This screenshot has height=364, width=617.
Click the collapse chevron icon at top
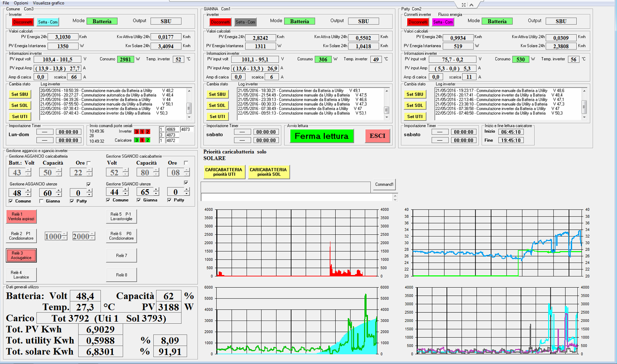tap(471, 5)
